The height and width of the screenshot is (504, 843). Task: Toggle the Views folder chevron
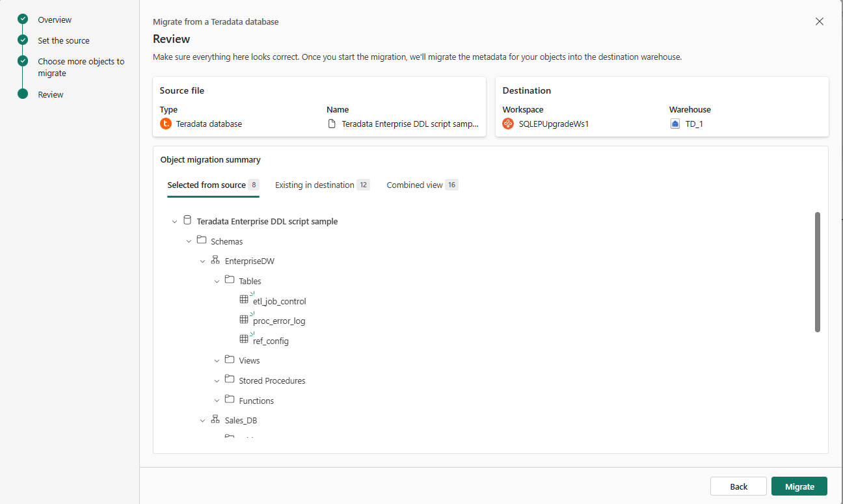(217, 361)
